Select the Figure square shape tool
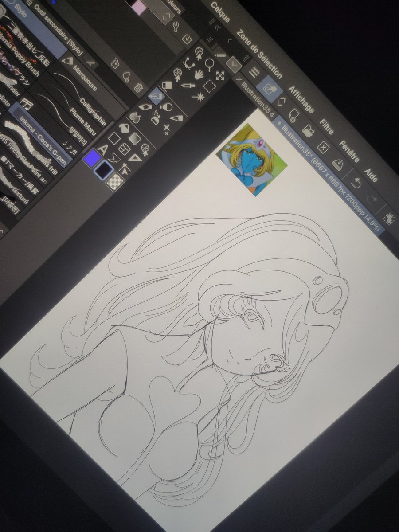Screen dimensions: 399x532 click(113, 139)
